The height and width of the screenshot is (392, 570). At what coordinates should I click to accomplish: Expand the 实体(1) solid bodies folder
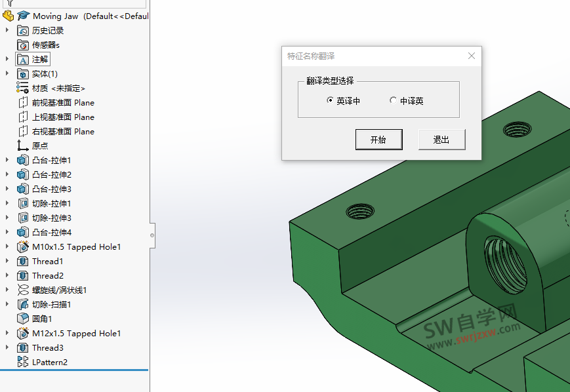pyautogui.click(x=5, y=73)
